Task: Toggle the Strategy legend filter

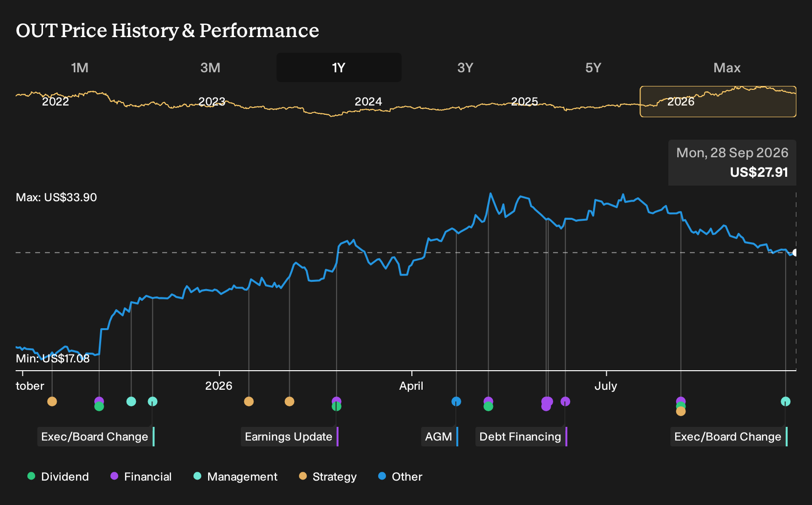Action: [328, 477]
